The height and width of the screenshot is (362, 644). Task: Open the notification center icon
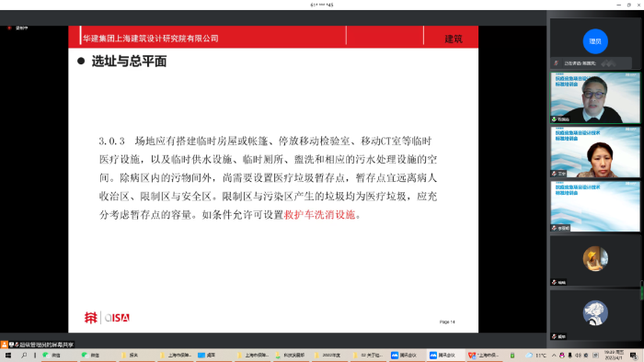[x=634, y=356]
